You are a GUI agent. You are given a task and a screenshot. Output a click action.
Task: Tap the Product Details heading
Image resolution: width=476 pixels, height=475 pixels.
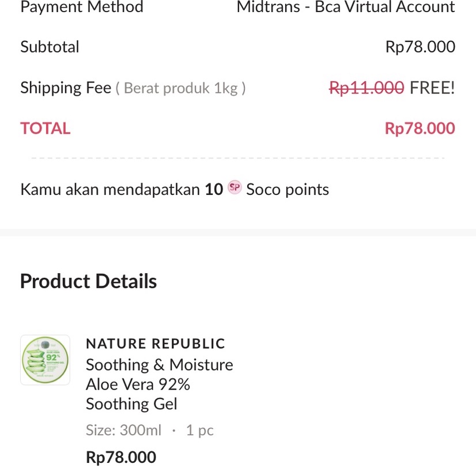[88, 281]
